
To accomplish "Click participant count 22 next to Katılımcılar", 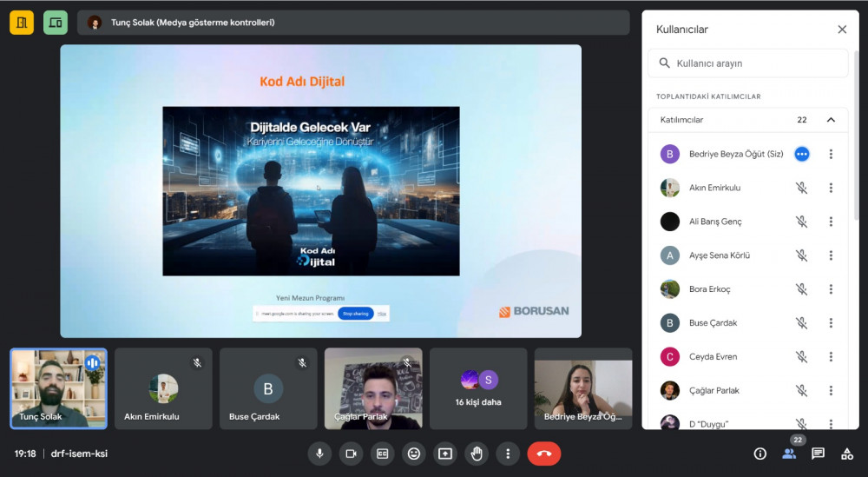I will pyautogui.click(x=801, y=120).
